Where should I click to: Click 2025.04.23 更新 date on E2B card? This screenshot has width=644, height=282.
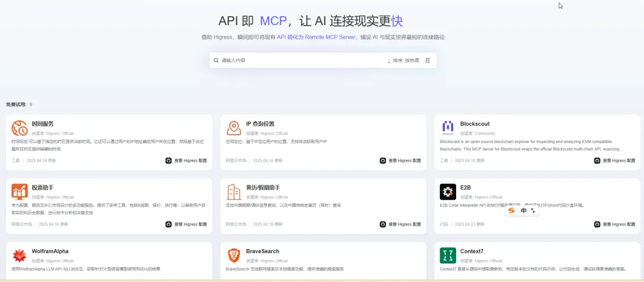pyautogui.click(x=469, y=224)
